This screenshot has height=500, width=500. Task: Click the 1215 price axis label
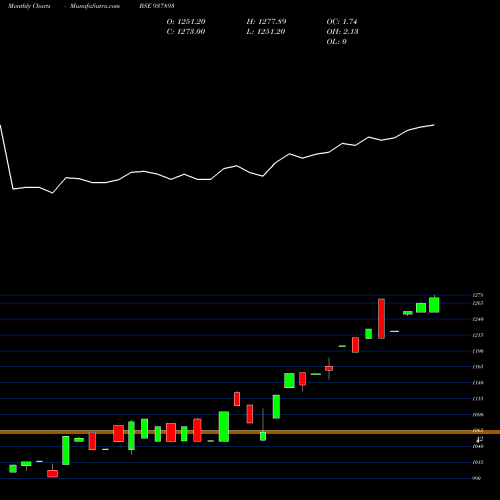pos(478,335)
